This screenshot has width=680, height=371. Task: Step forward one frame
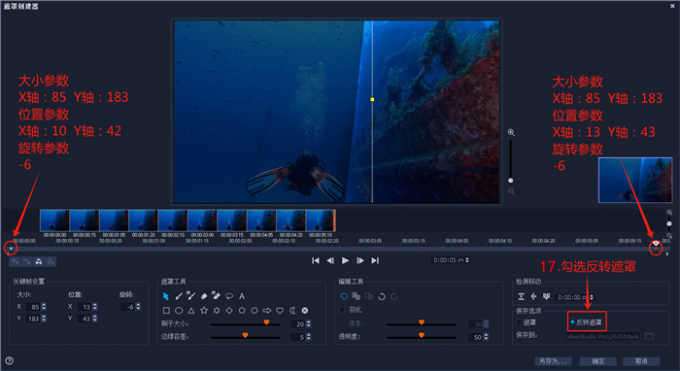coord(360,260)
